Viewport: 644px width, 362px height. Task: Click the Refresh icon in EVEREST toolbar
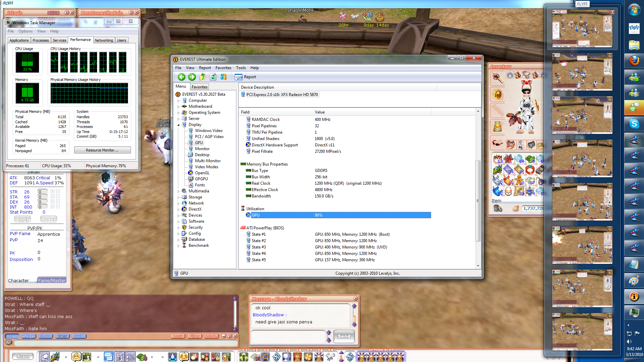point(213,77)
